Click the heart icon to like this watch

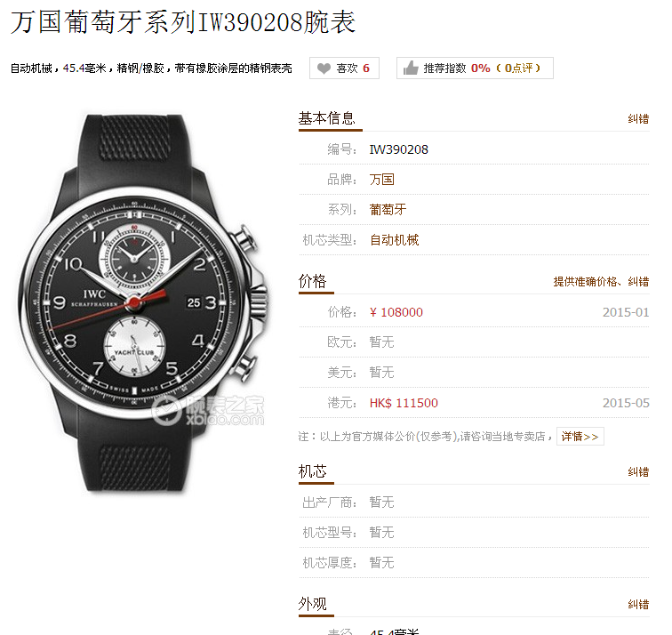(x=324, y=68)
